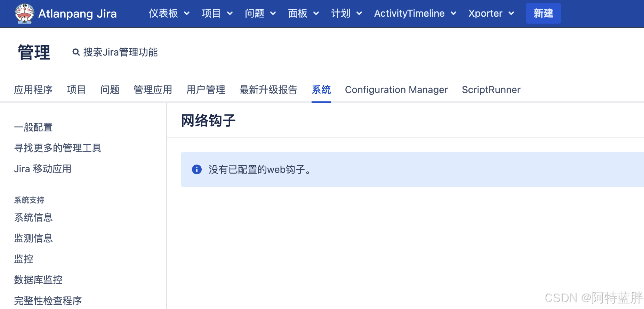
Task: Expand the 仪表板 dropdown menu
Action: 169,14
